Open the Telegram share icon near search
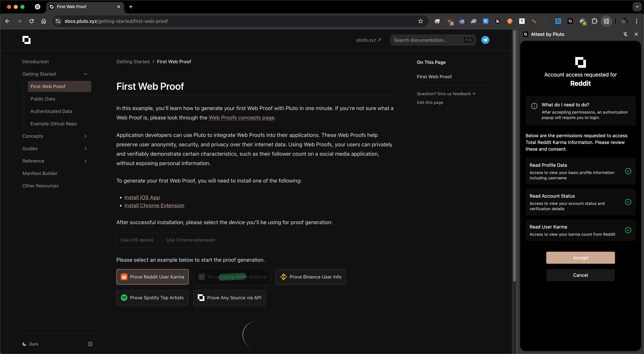The height and width of the screenshot is (354, 644). tap(485, 40)
